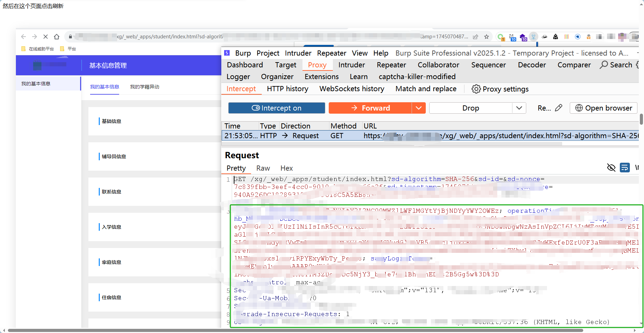Toggle hide non-printable characters eye icon
Viewport: 644px width, 333px height.
(x=611, y=168)
